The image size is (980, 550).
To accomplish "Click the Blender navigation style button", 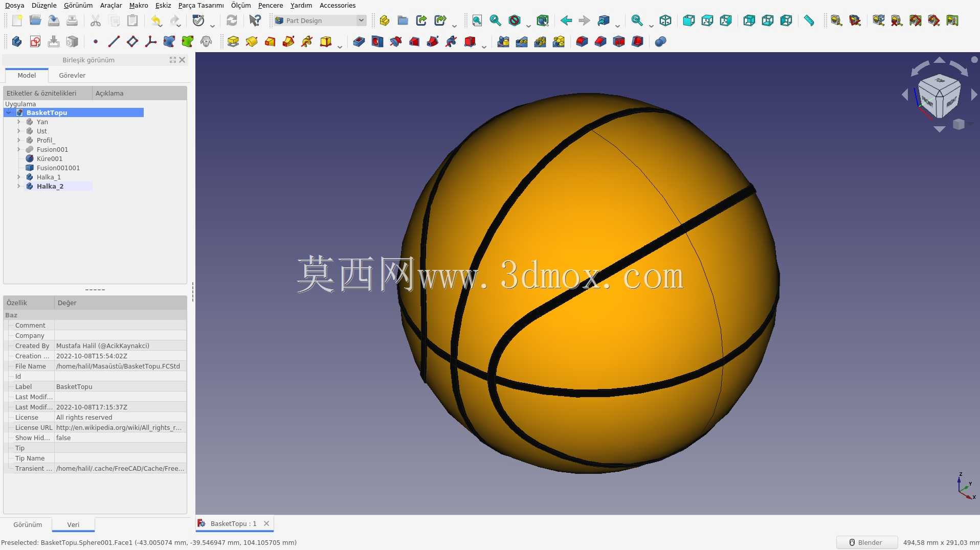I will pyautogui.click(x=866, y=542).
